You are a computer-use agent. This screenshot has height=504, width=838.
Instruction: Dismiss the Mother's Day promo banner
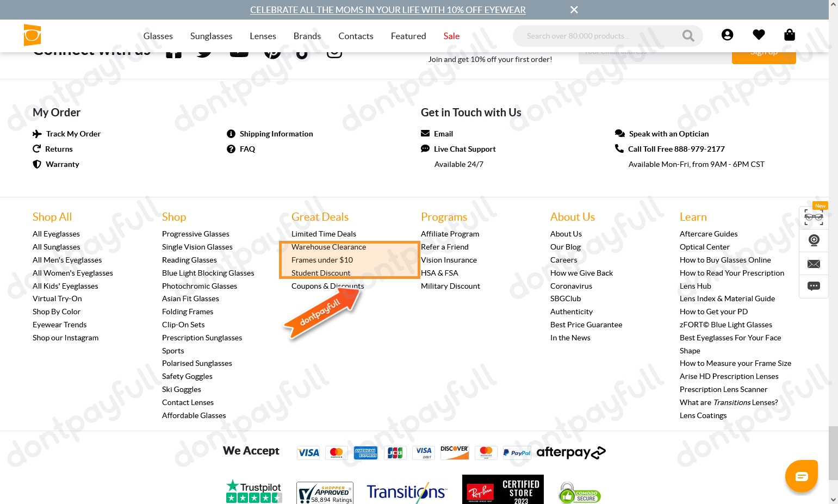pos(574,10)
